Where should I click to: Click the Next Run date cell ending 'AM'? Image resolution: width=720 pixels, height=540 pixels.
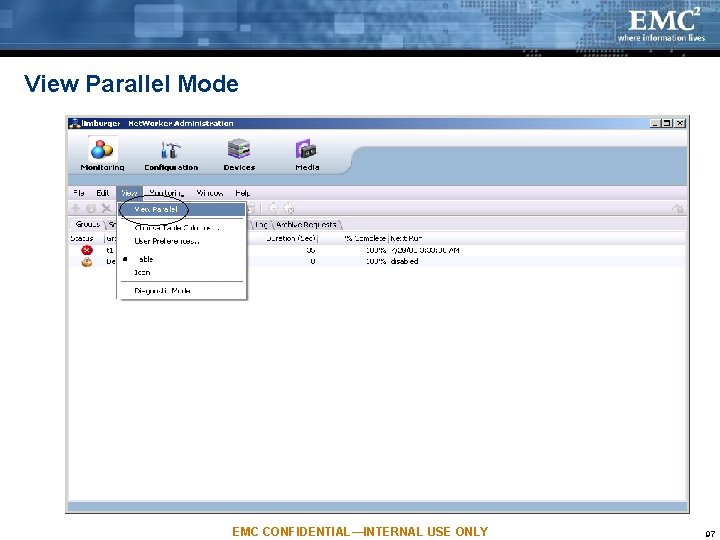click(x=425, y=250)
